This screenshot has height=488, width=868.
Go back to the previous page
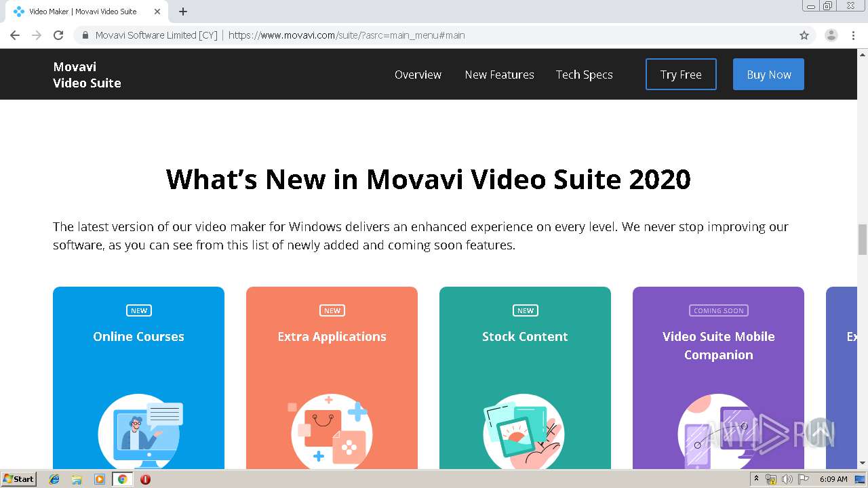coord(15,35)
